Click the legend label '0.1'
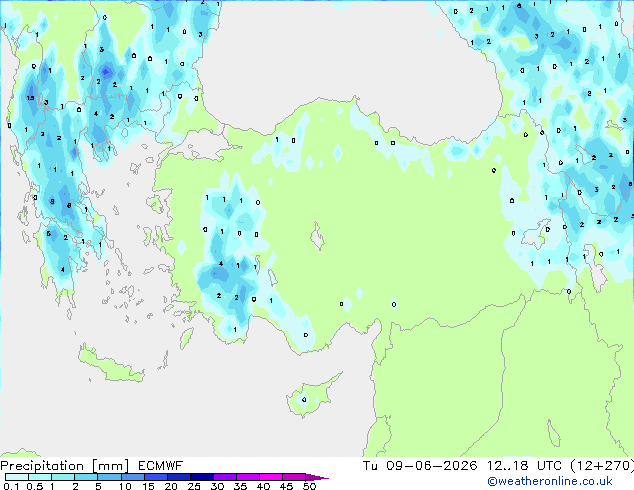 (x=11, y=486)
